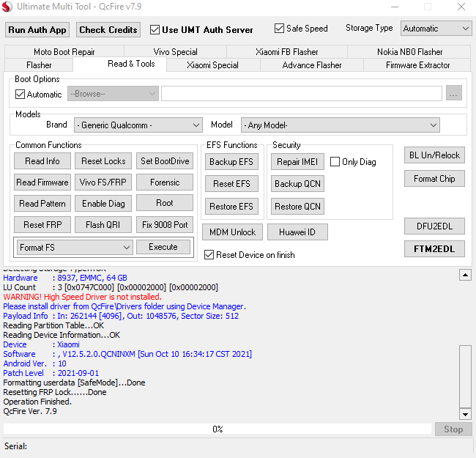Click the Set BootDrive button
This screenshot has height=458, width=476.
[165, 161]
